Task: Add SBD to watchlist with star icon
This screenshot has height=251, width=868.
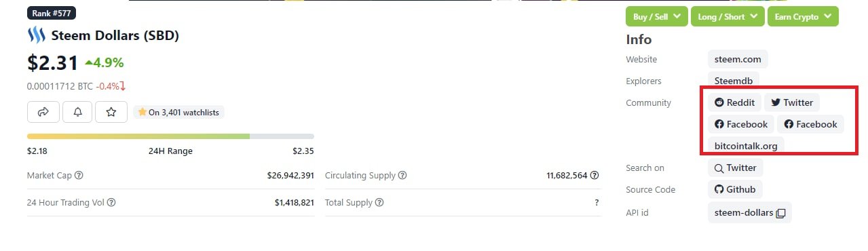Action: [111, 112]
